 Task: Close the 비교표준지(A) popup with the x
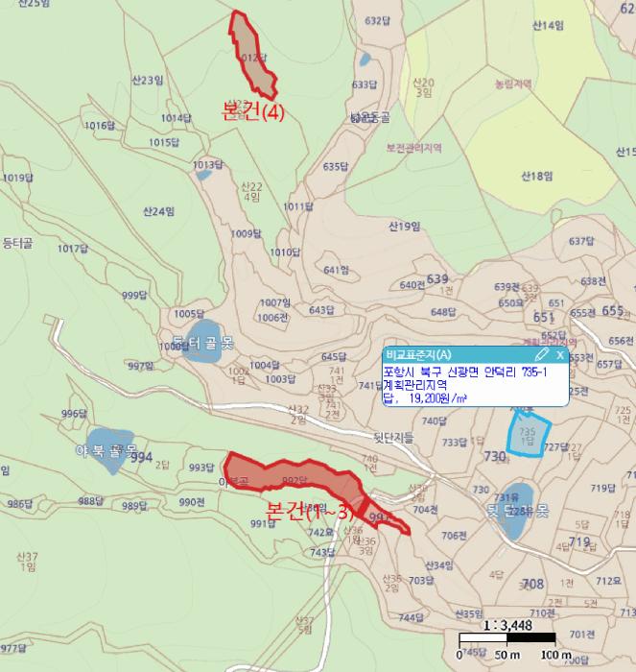pos(560,355)
